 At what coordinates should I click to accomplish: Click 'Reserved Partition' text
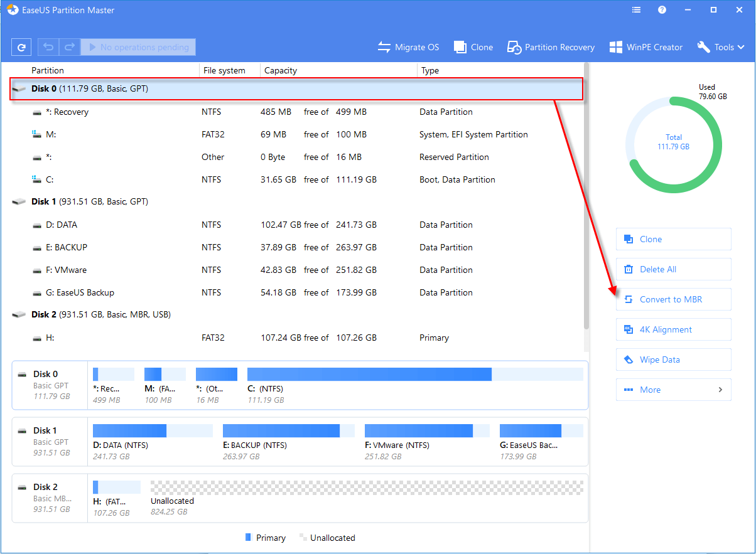(x=454, y=157)
